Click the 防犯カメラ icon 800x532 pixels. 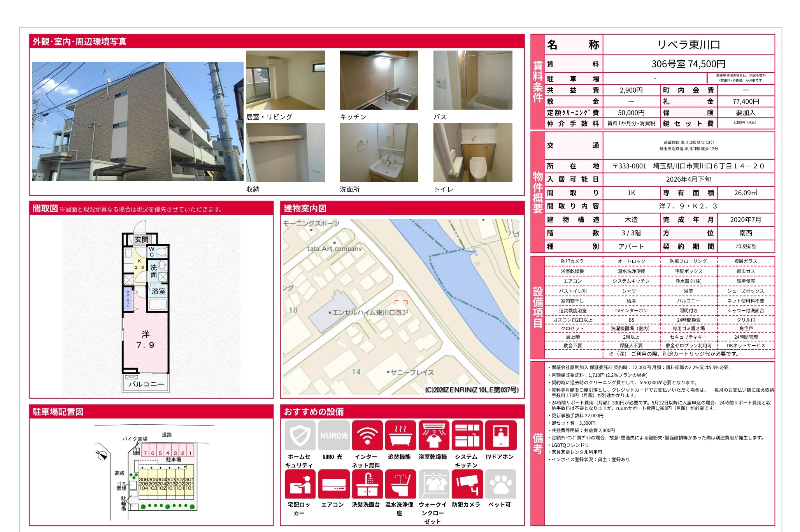pyautogui.click(x=467, y=484)
